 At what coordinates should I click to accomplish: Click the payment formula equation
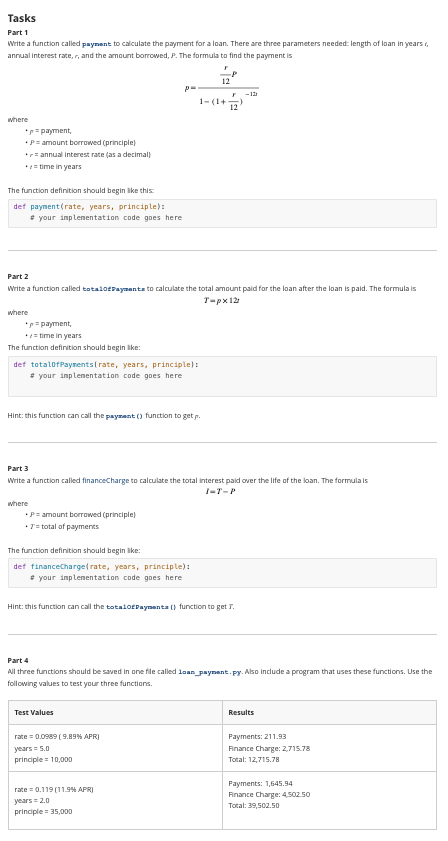coord(223,88)
